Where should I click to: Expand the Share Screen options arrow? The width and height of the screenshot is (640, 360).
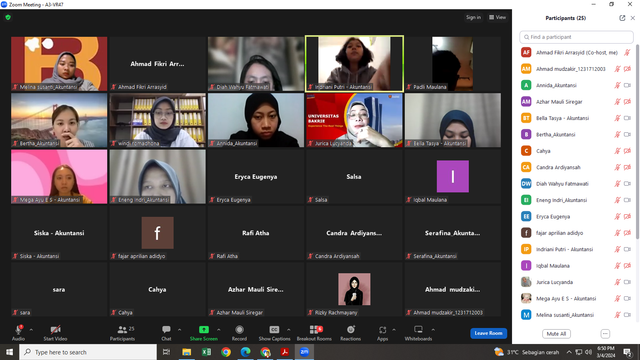coord(219,330)
